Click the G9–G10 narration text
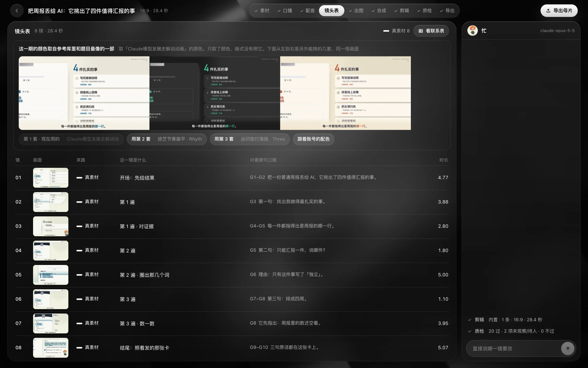This screenshot has width=588, height=368. (x=285, y=347)
